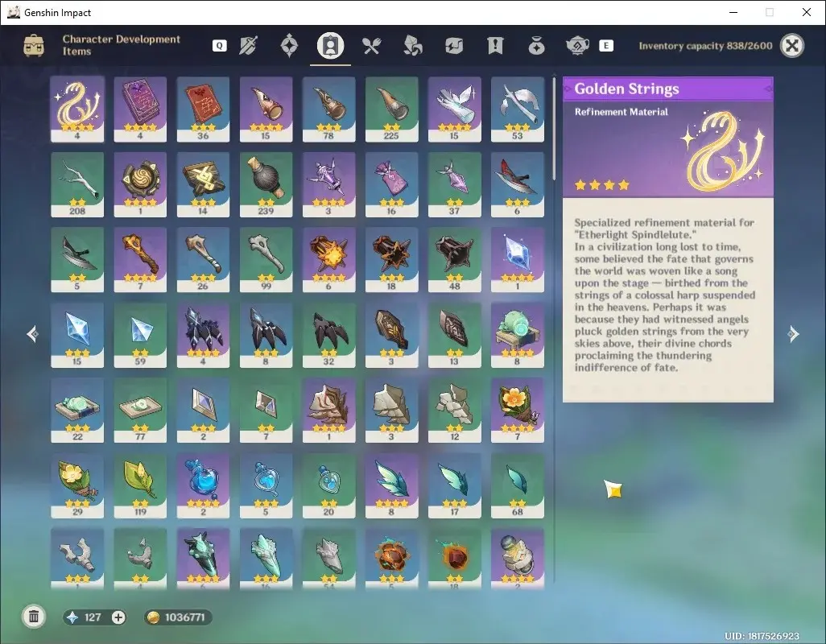The width and height of the screenshot is (826, 644).
Task: Select the purple dagger item with count 37
Action: [455, 184]
